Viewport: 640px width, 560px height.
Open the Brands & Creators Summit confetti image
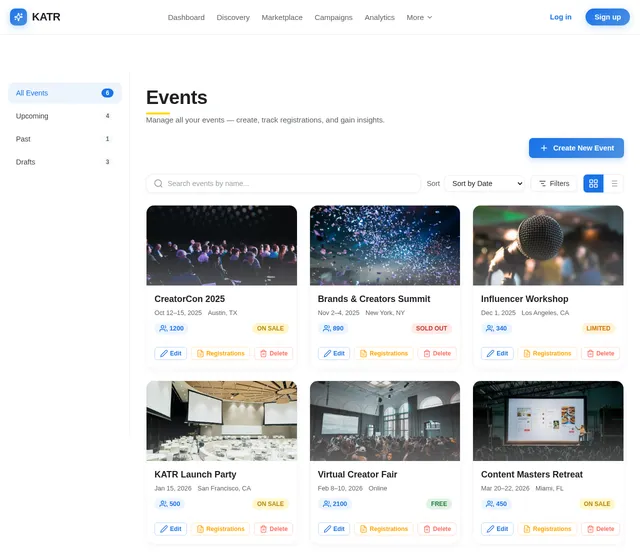(x=385, y=245)
